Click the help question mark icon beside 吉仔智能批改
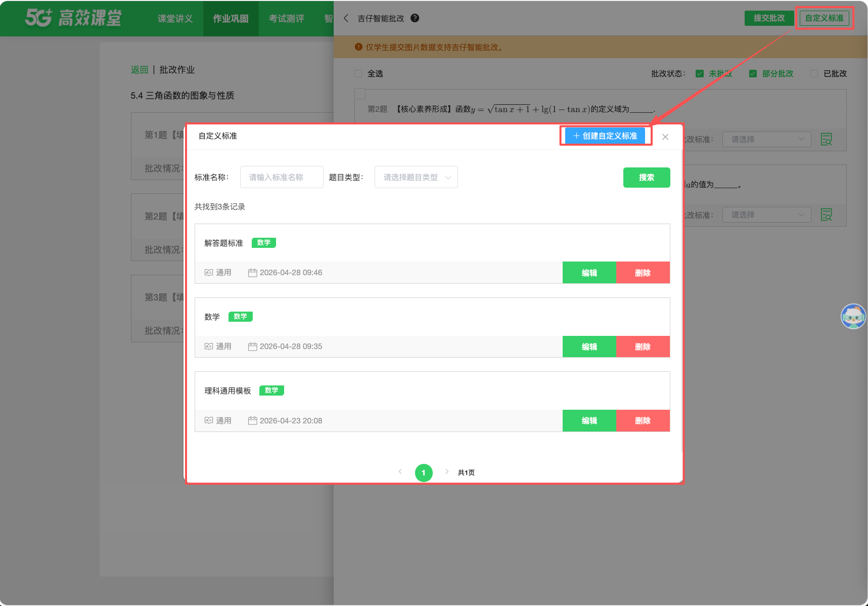This screenshot has height=606, width=868. tap(415, 18)
